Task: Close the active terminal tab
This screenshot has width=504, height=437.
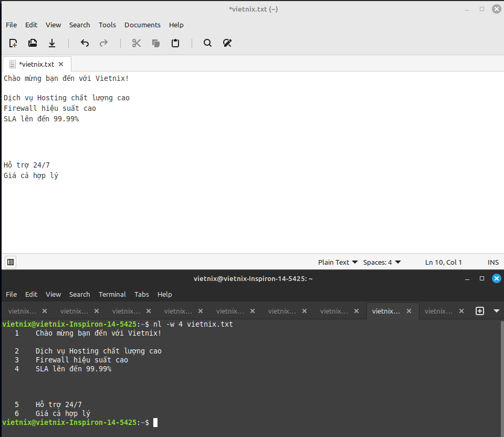Action: (x=409, y=311)
